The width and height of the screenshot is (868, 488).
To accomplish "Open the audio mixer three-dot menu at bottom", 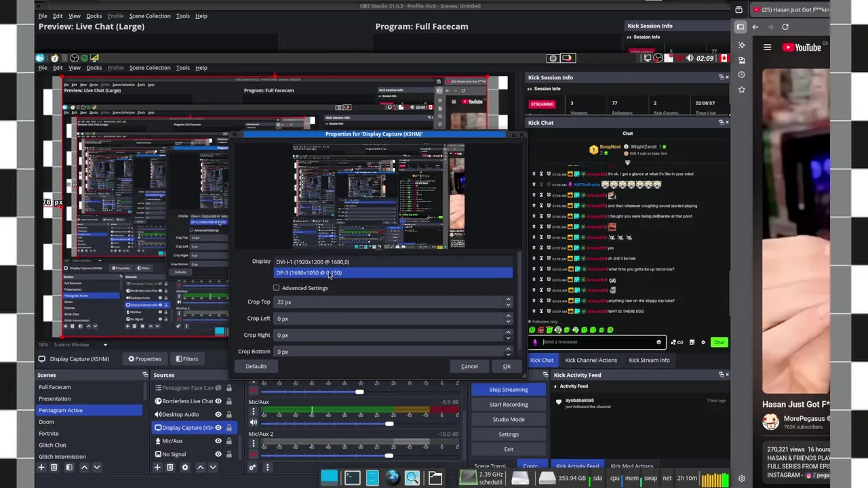I will pos(267,467).
